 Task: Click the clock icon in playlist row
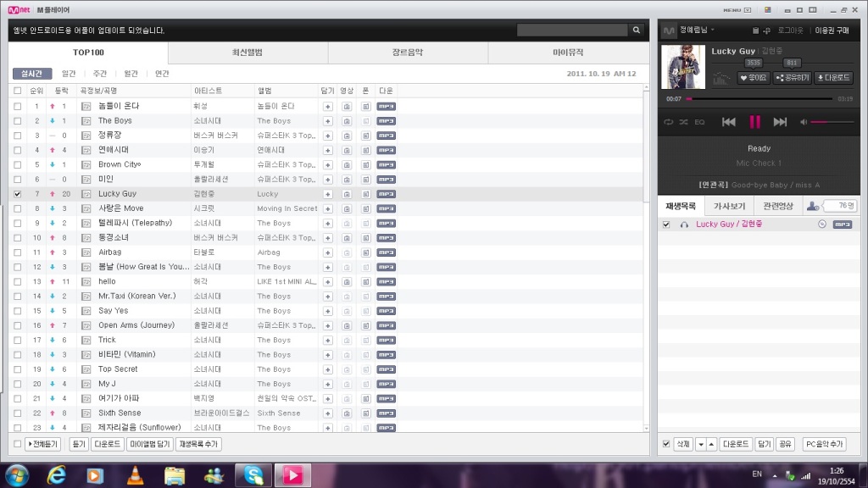pyautogui.click(x=822, y=224)
